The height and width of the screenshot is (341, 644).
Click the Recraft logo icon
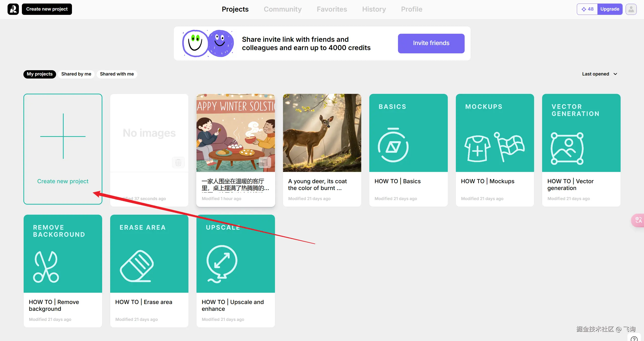click(x=13, y=9)
